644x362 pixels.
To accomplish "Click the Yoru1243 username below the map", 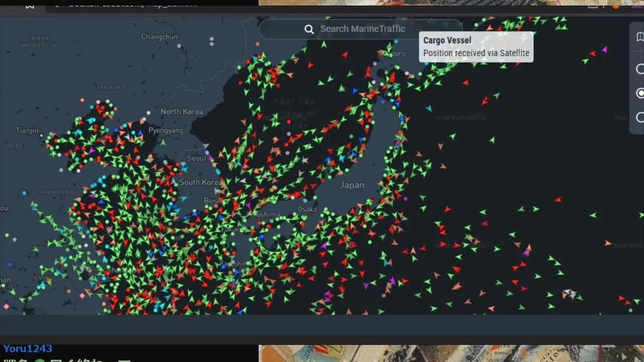I will [28, 348].
